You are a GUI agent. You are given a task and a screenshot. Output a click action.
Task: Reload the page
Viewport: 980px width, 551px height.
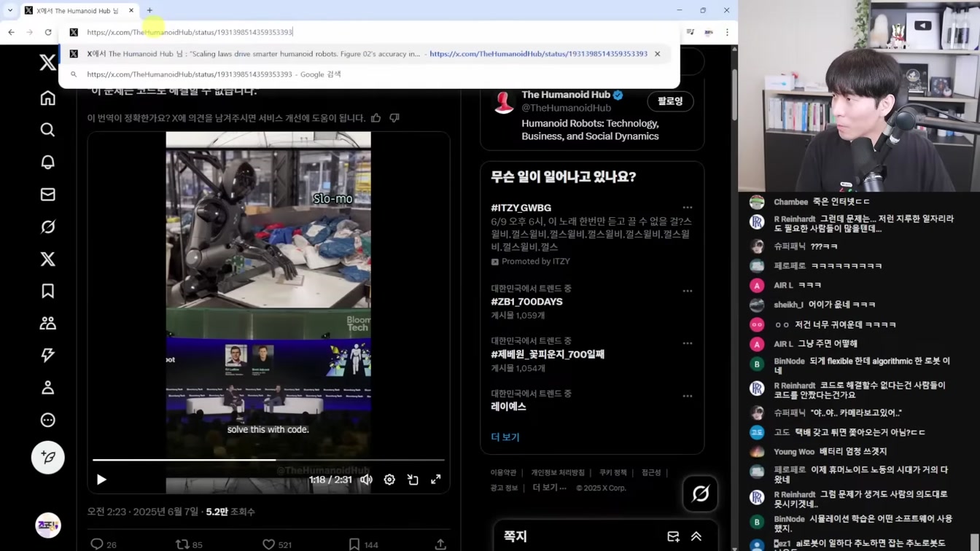[48, 32]
